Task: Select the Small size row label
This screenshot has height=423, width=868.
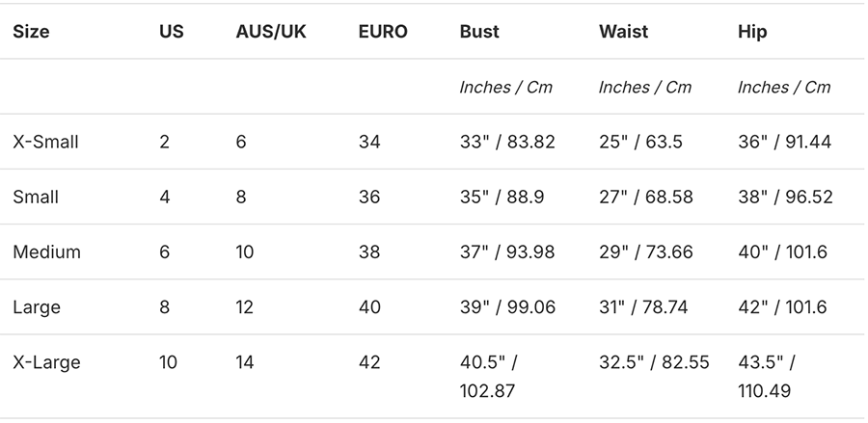Action: point(36,198)
